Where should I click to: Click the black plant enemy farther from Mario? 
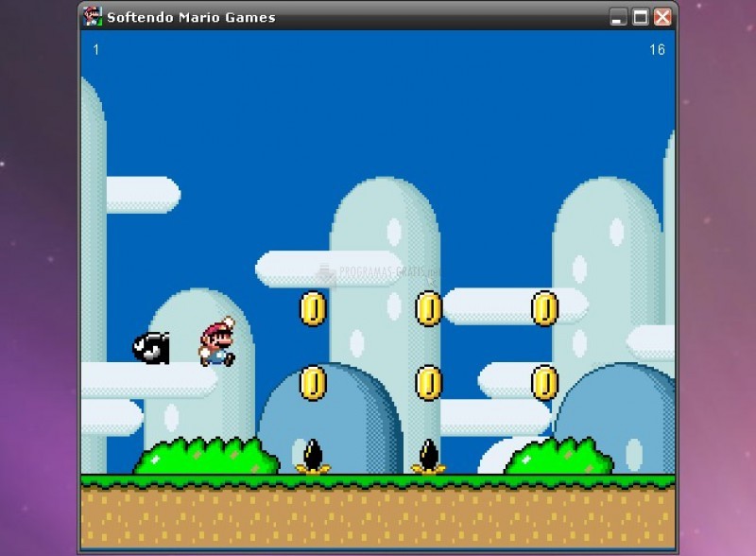(429, 457)
